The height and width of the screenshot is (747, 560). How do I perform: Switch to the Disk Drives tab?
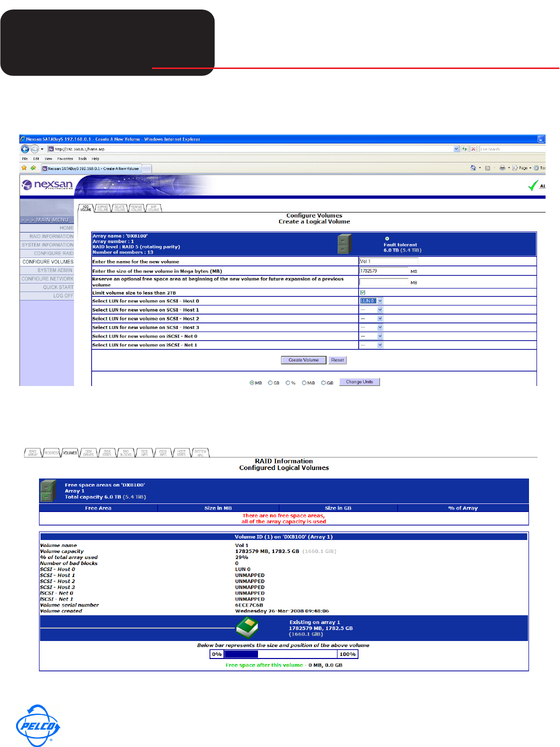pyautogui.click(x=88, y=453)
